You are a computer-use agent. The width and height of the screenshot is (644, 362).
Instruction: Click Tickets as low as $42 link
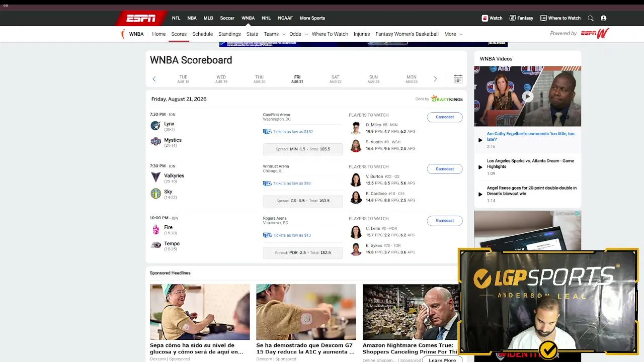click(292, 184)
